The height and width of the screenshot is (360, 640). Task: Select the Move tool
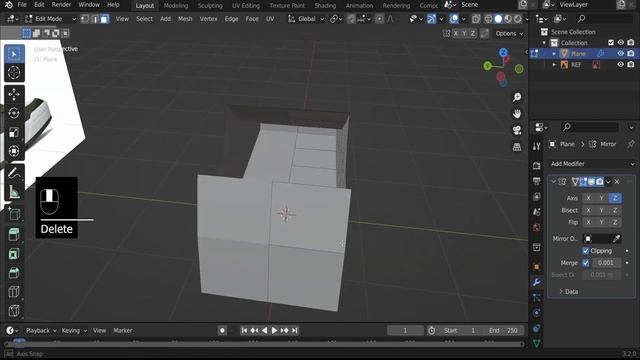click(x=14, y=94)
